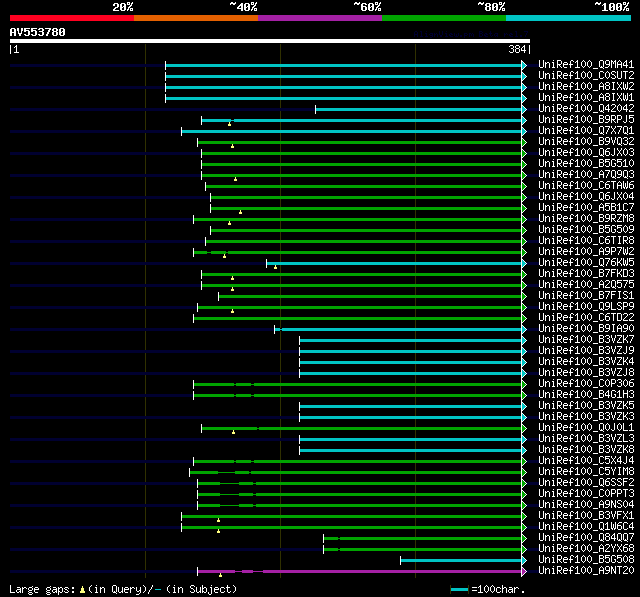
Task: Select label UniRef100_A7Q9Q3
Action: pos(586,174)
